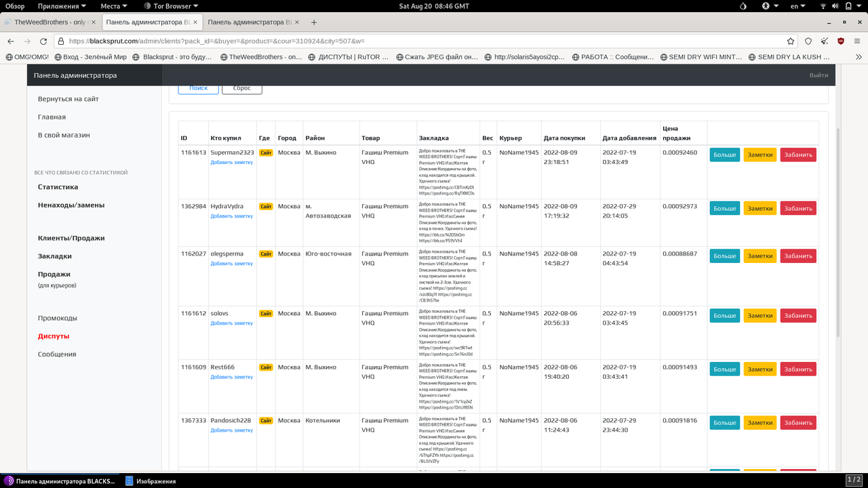Click Заметки in the solovs row
Screen dimensions: 868x488
pyautogui.click(x=760, y=315)
